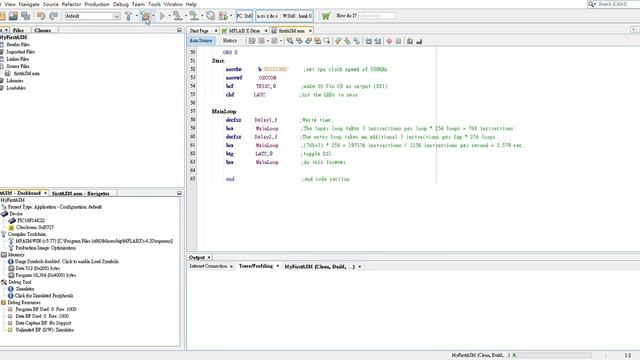The image size is (640, 360).
Task: Close the firstASM.asm editor tab
Action: (310, 31)
